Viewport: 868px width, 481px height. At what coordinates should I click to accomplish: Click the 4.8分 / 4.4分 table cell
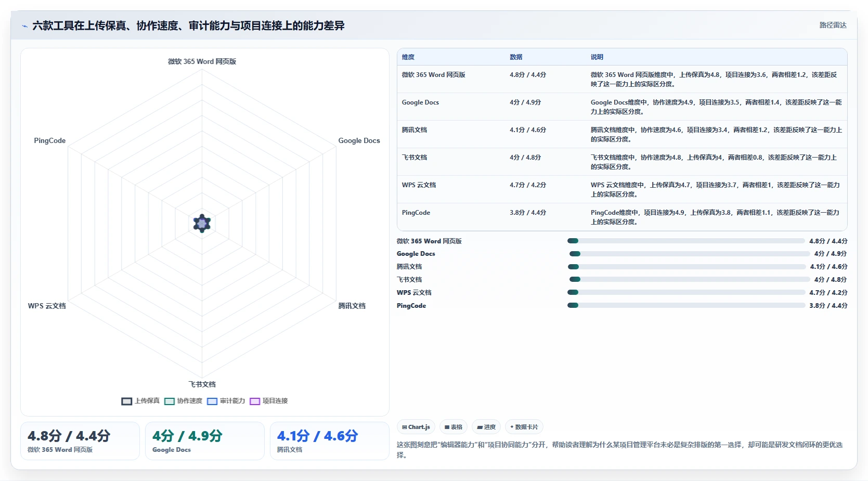(528, 75)
